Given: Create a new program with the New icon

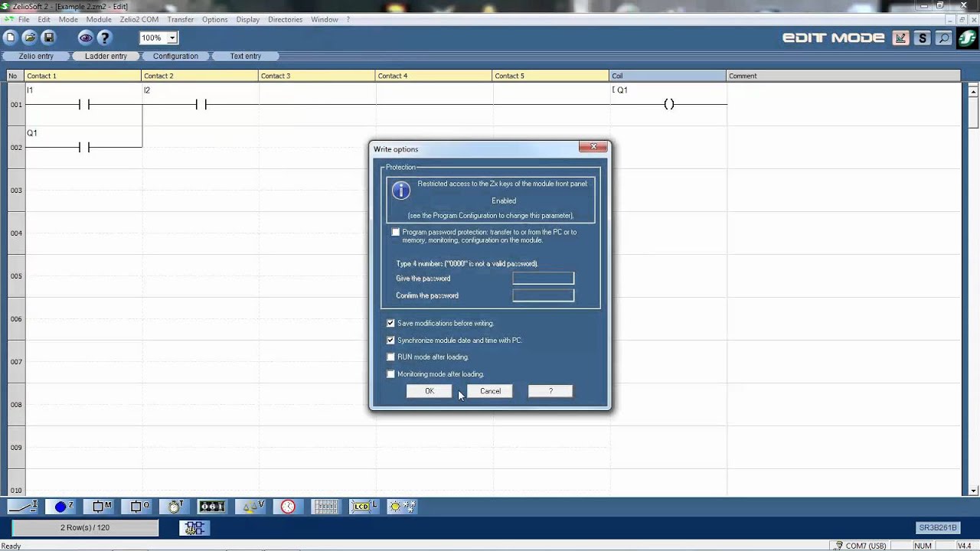Looking at the screenshot, I should pos(10,37).
